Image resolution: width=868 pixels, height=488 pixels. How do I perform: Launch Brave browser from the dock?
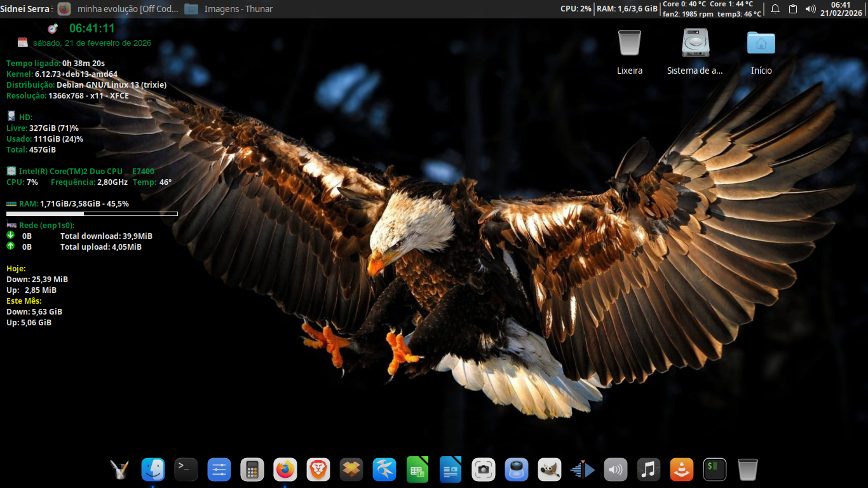pyautogui.click(x=318, y=470)
